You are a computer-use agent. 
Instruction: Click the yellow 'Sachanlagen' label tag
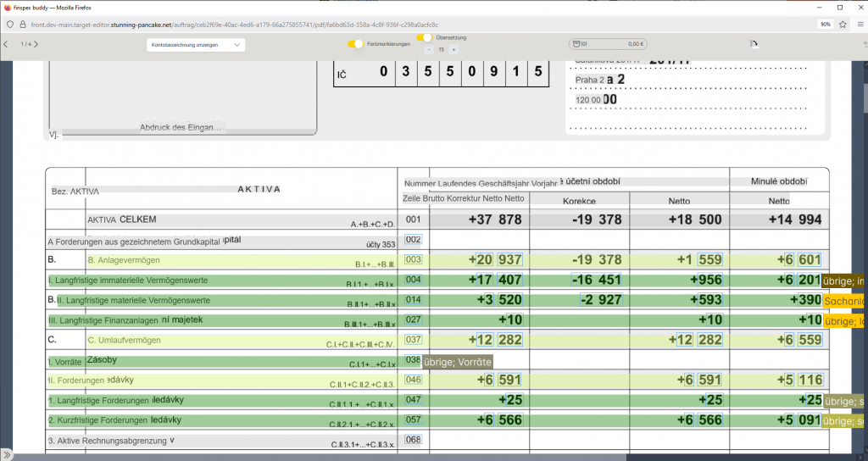843,301
